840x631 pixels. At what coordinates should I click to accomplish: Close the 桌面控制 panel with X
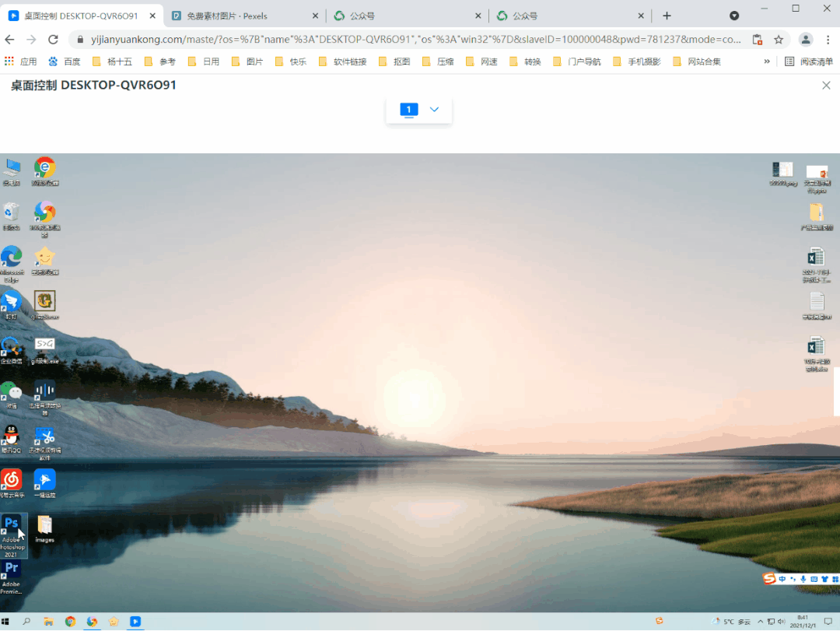[826, 86]
